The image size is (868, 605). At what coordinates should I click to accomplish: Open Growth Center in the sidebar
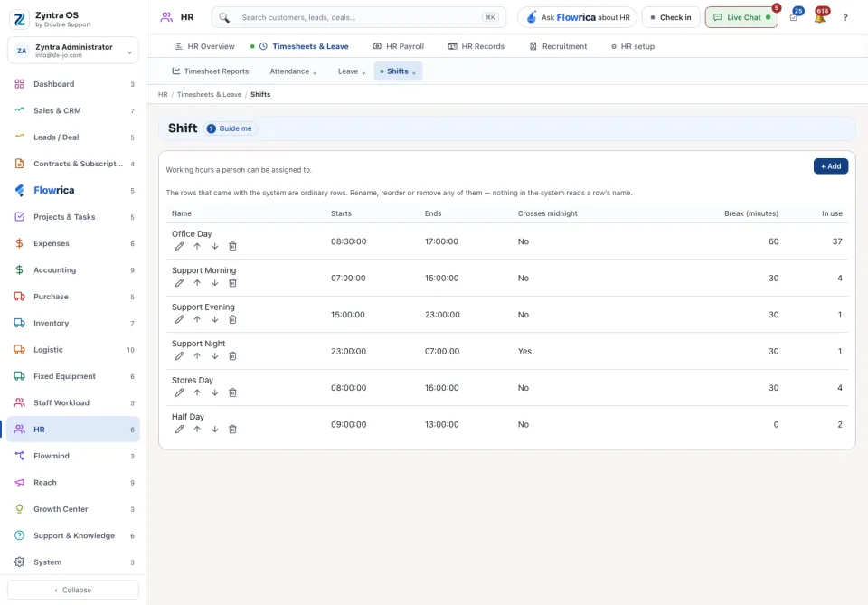tap(73, 509)
